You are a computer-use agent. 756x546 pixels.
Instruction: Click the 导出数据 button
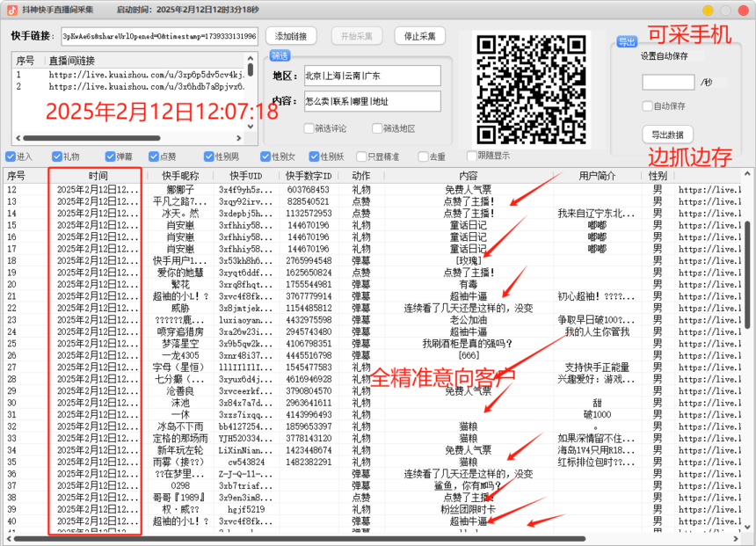coord(667,135)
